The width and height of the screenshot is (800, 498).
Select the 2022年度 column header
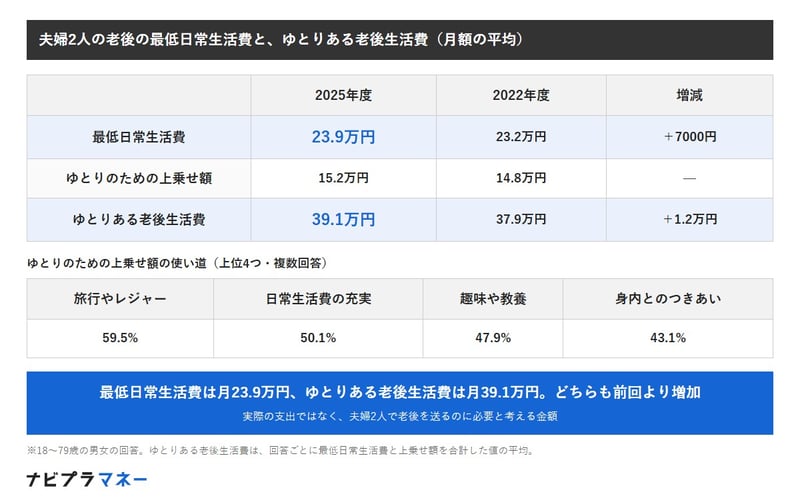coord(521,95)
